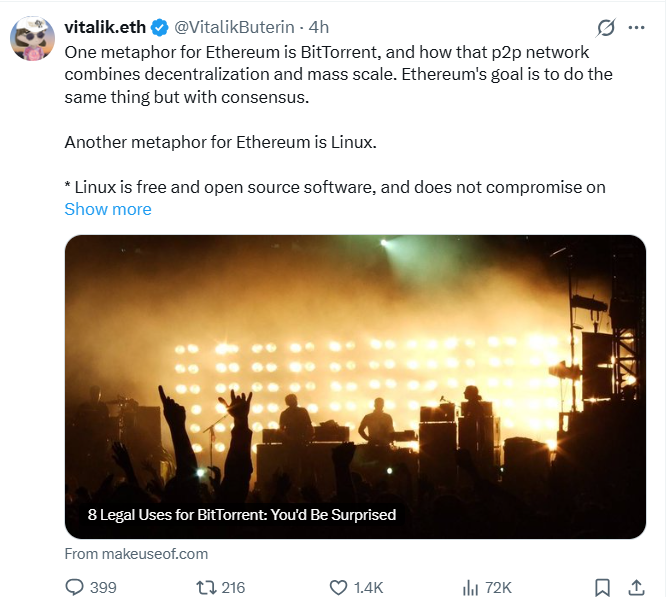Click the 72K view count number
667x597 pixels.
[498, 587]
